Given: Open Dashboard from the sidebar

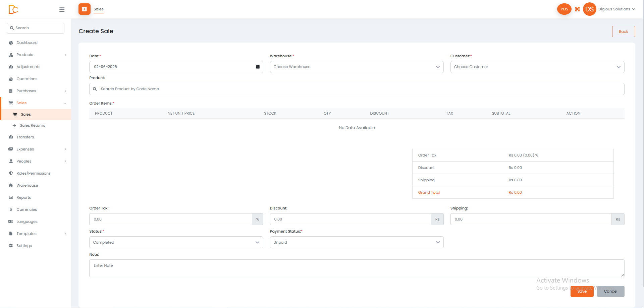Looking at the screenshot, I should point(27,43).
